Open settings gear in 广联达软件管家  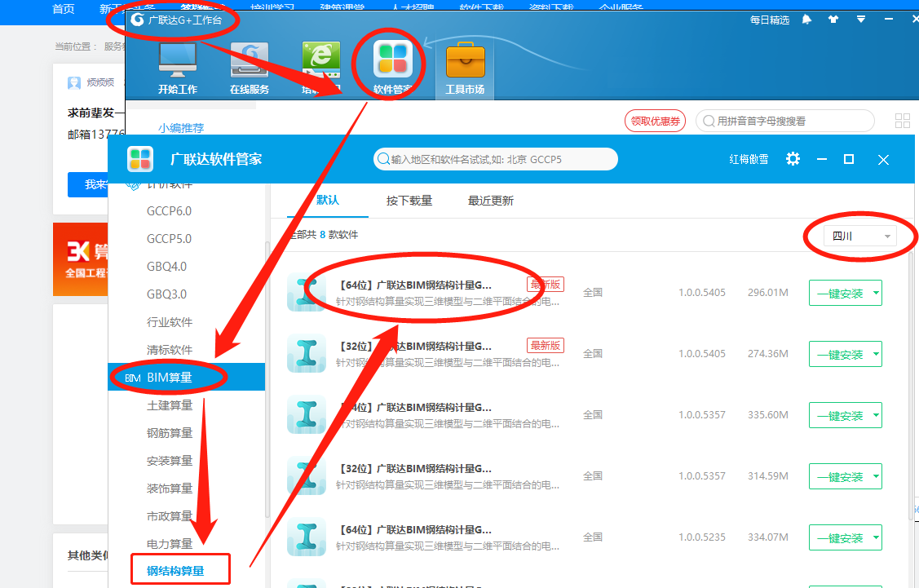click(793, 159)
